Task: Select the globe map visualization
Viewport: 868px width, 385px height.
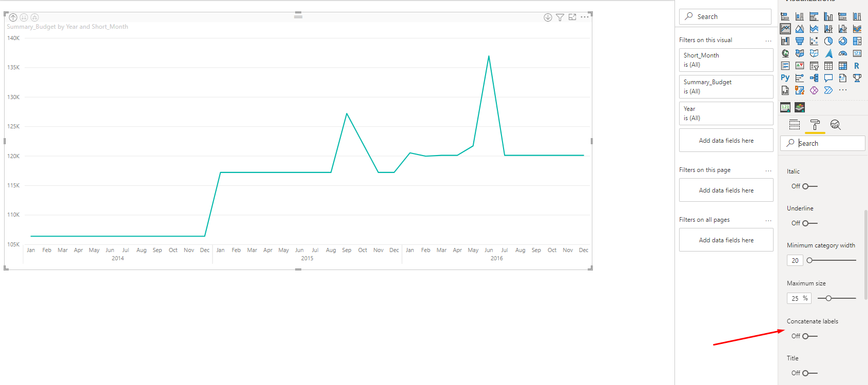Action: click(x=785, y=53)
